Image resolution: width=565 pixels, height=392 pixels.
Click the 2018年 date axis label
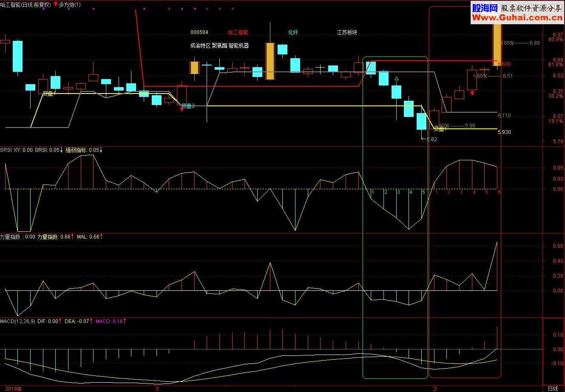(x=13, y=389)
